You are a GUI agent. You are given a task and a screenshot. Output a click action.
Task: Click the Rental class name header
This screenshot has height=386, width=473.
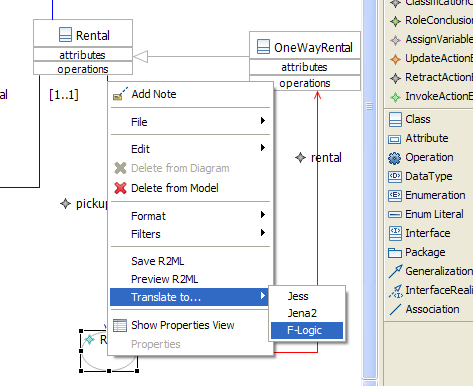(83, 33)
